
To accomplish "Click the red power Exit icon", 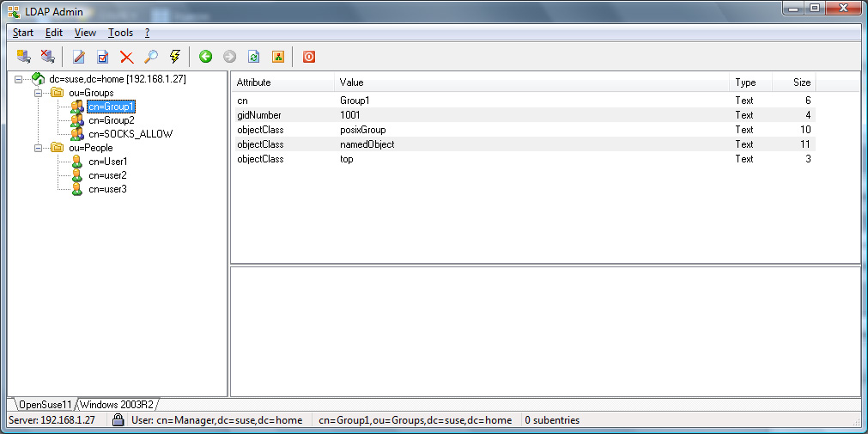I will coord(309,57).
